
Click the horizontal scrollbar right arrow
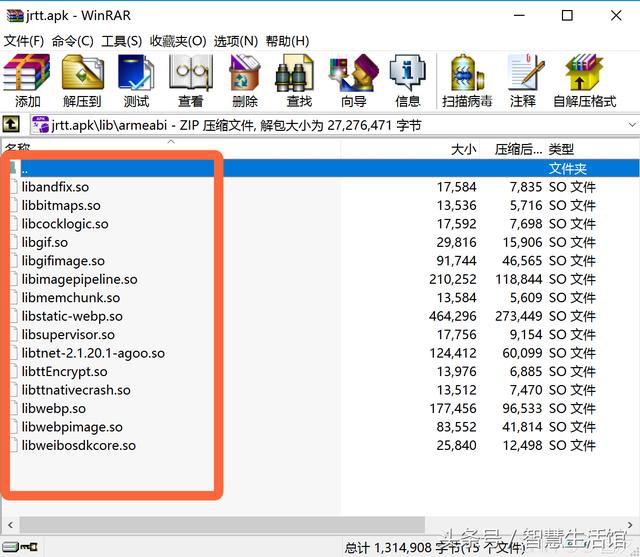[x=630, y=525]
